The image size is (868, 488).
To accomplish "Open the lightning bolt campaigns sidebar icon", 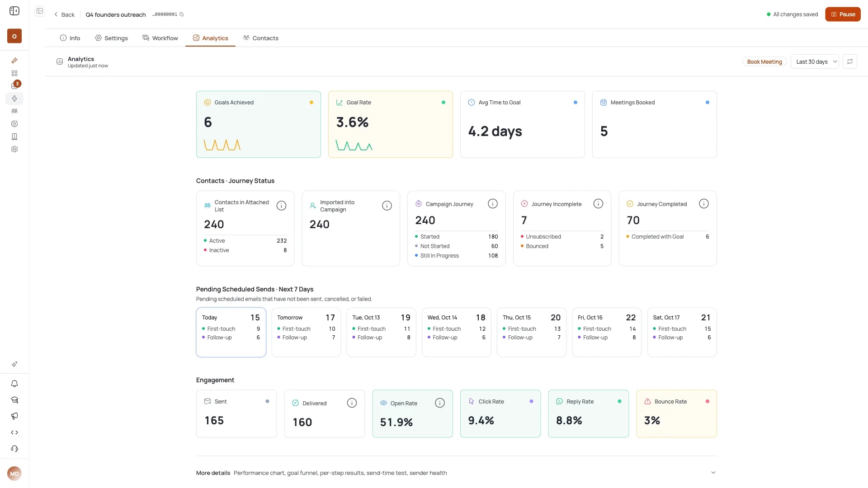I will [x=14, y=99].
